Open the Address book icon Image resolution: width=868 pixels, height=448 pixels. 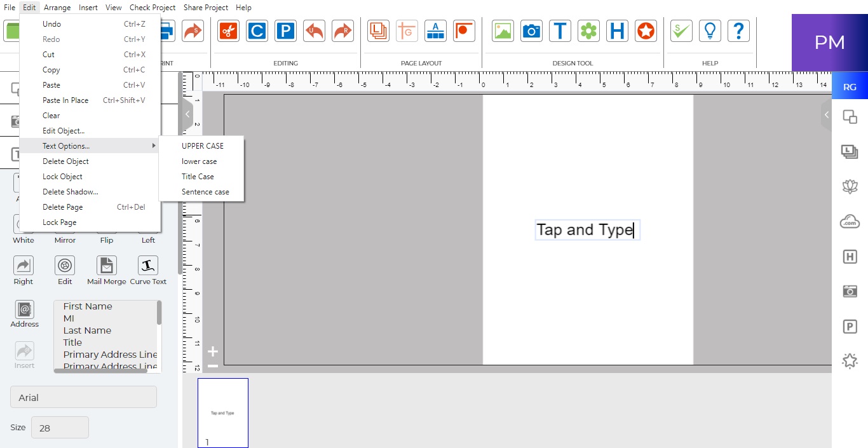[25, 309]
